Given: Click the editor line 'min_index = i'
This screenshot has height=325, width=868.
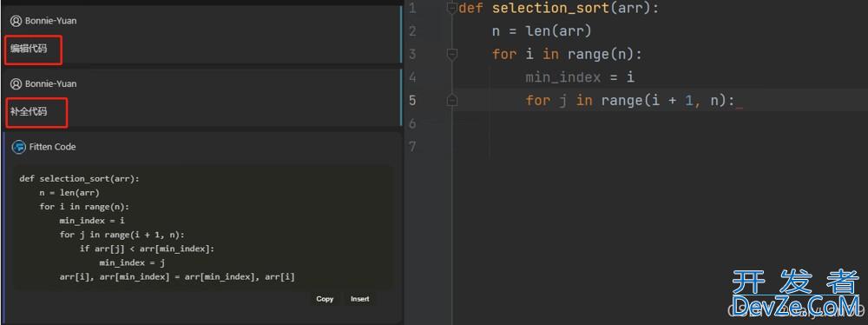Looking at the screenshot, I should pyautogui.click(x=580, y=77).
